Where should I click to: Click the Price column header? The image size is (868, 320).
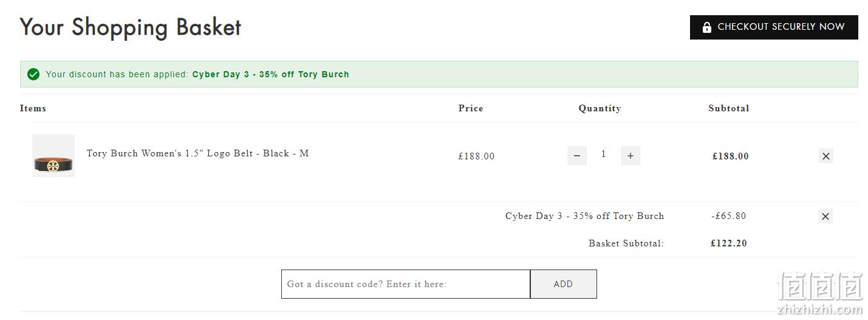click(x=471, y=108)
